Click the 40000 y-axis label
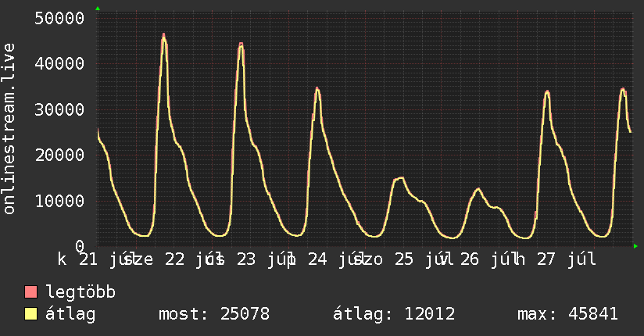This screenshot has width=644, height=336. [59, 63]
